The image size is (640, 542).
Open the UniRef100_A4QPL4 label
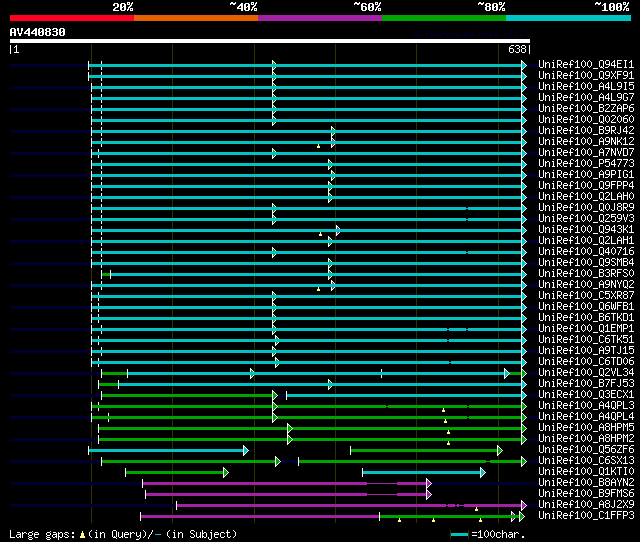(586, 417)
